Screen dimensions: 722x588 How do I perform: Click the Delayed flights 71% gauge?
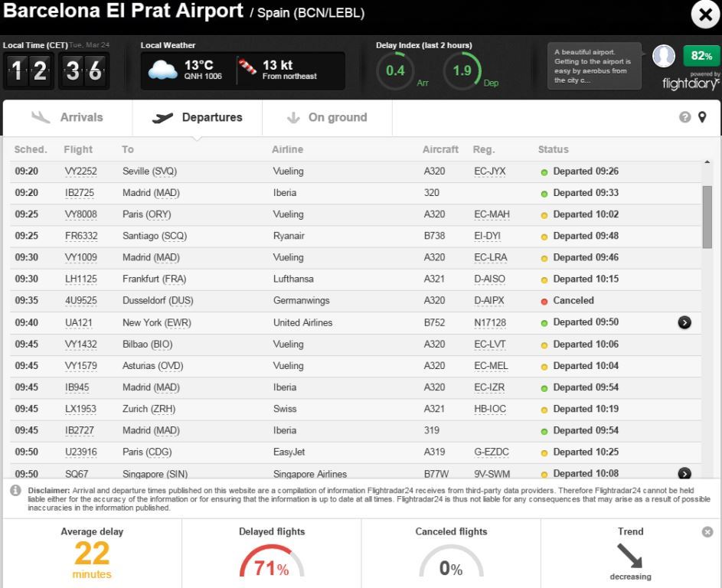coord(272,561)
